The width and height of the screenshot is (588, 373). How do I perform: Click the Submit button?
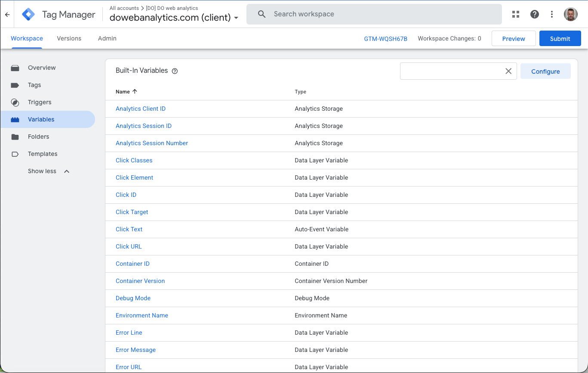pyautogui.click(x=560, y=38)
